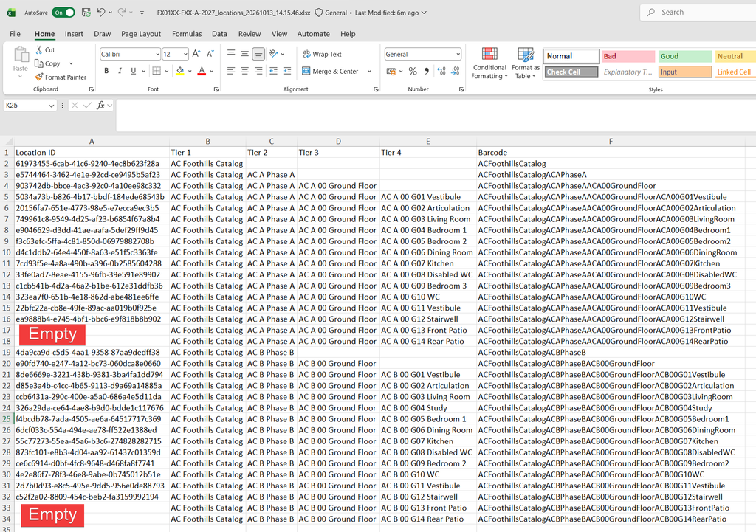The height and width of the screenshot is (532, 756).
Task: Click Increase Indent icon
Action: pyautogui.click(x=287, y=71)
